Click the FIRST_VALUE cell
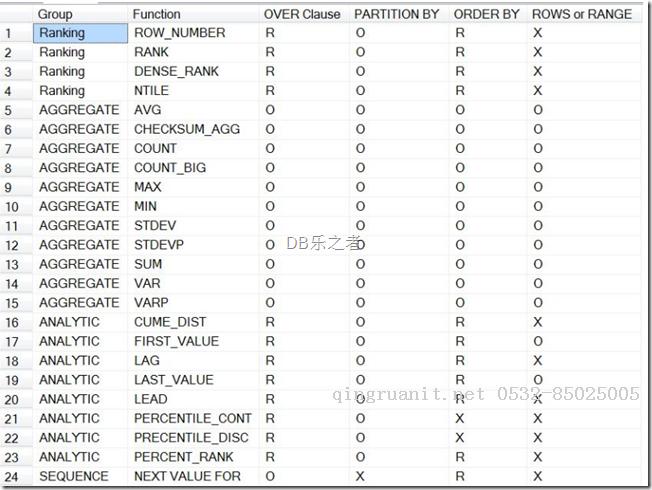The height and width of the screenshot is (490, 652). 176,341
